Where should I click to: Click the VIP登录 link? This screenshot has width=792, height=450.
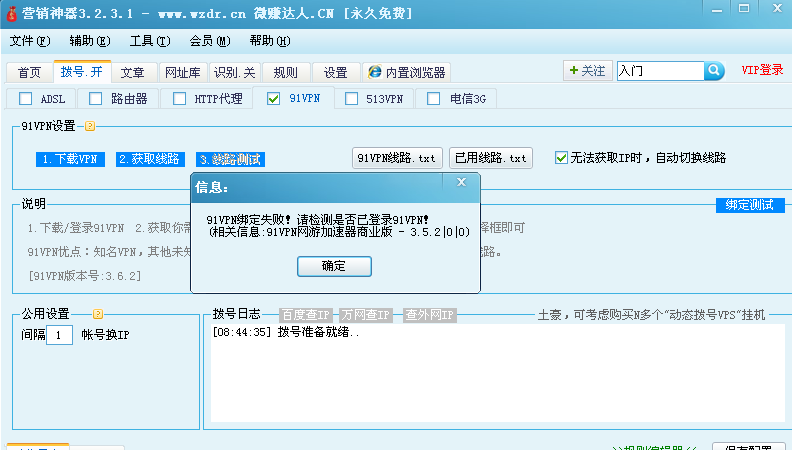pos(762,70)
